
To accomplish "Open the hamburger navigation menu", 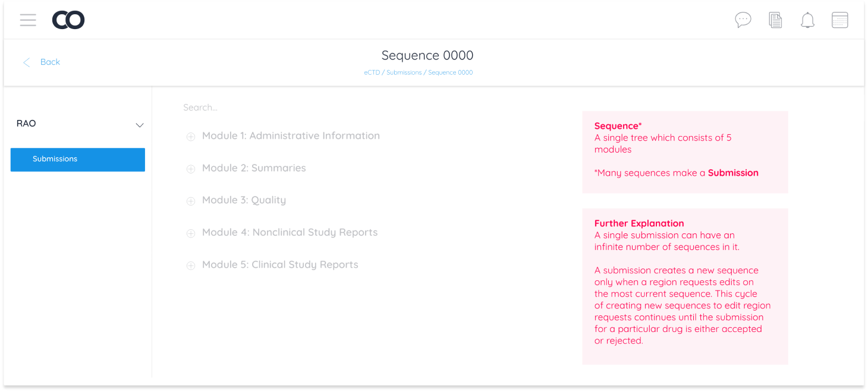I will tap(28, 20).
